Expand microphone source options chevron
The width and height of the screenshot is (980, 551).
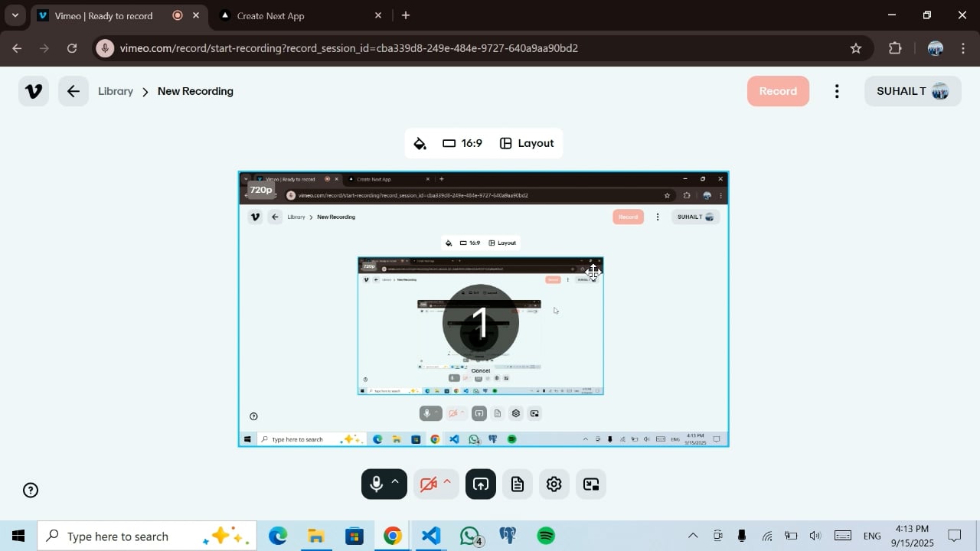[x=395, y=481]
